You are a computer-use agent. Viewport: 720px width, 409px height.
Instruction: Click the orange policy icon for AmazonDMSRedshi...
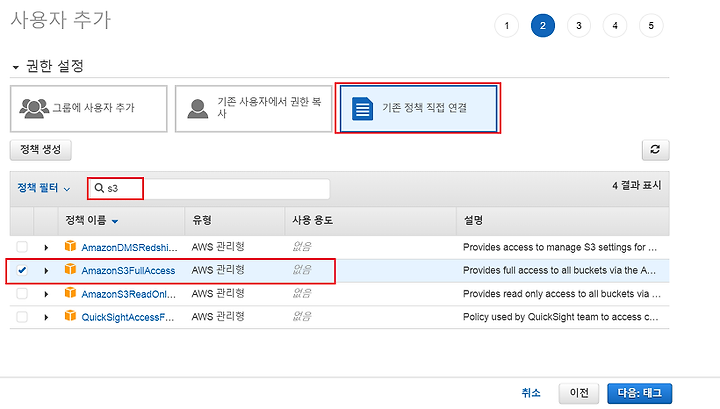tap(70, 246)
